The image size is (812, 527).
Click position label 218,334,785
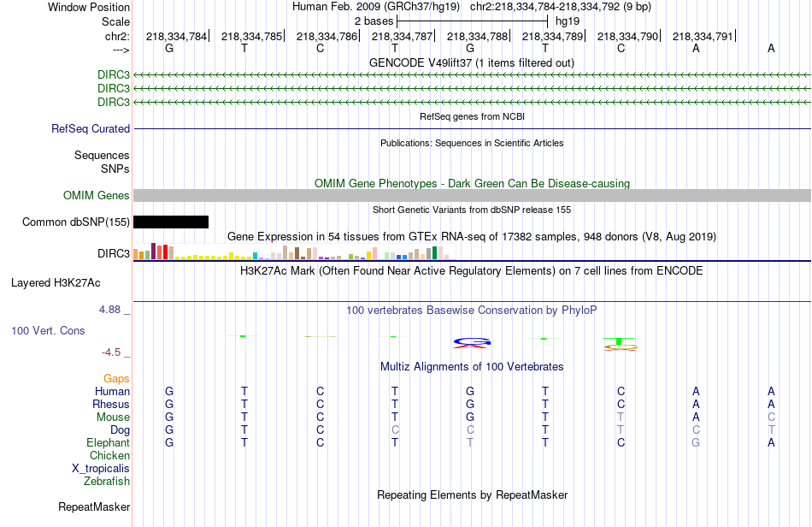(x=251, y=36)
